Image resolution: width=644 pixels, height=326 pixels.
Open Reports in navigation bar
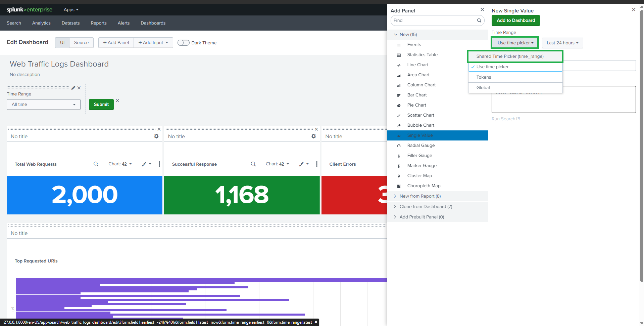(99, 23)
